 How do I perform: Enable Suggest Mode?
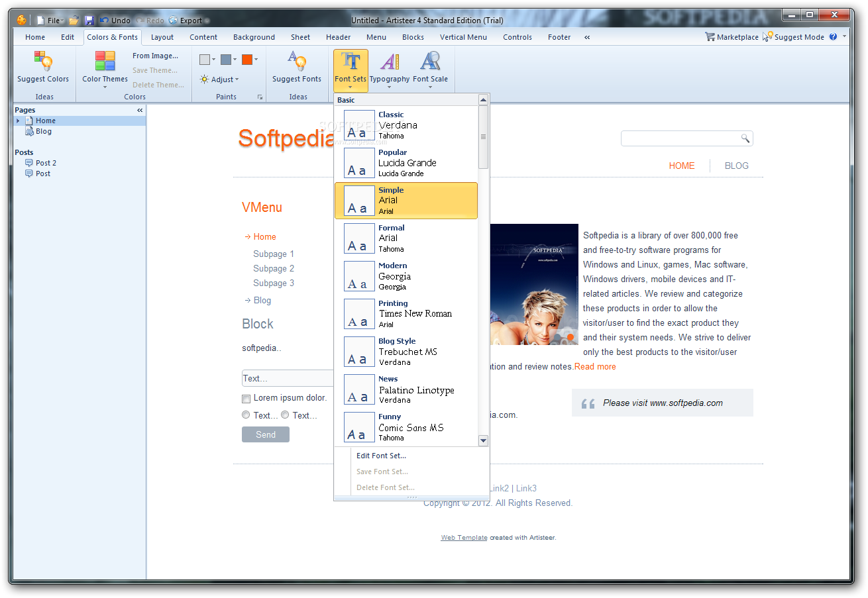[793, 37]
